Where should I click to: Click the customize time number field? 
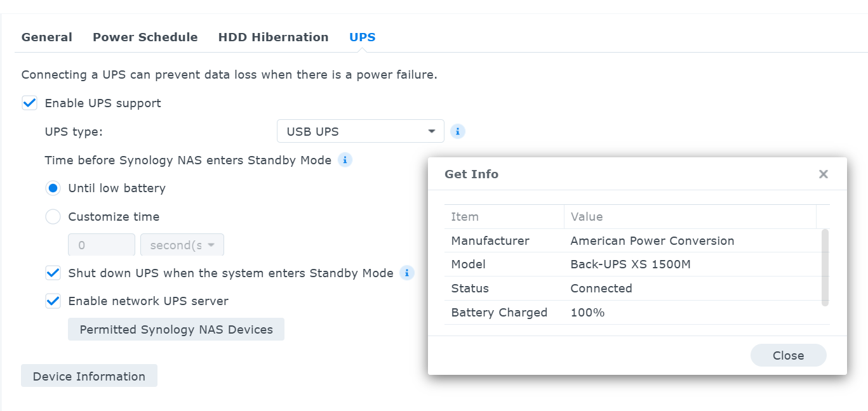pos(102,245)
